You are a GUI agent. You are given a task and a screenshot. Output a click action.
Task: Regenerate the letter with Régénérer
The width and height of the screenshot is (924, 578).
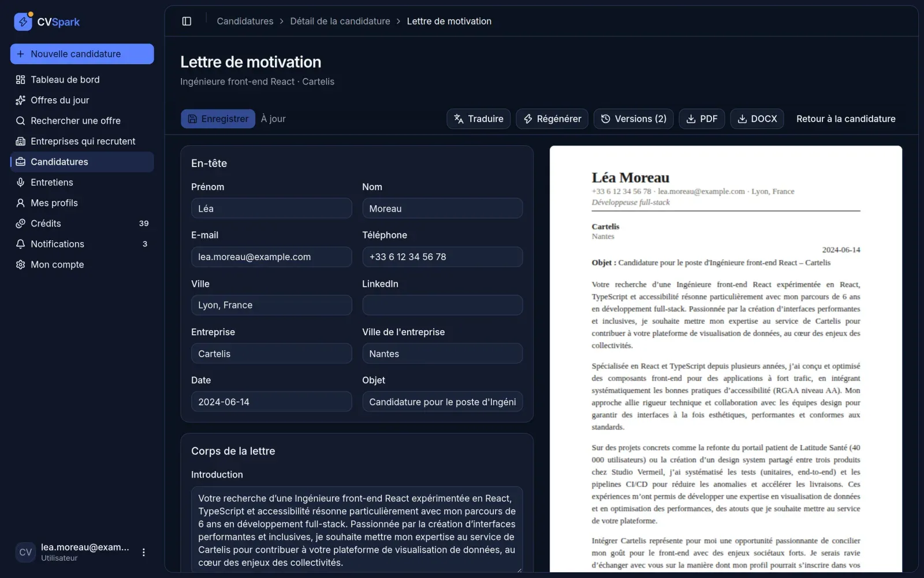pos(552,118)
